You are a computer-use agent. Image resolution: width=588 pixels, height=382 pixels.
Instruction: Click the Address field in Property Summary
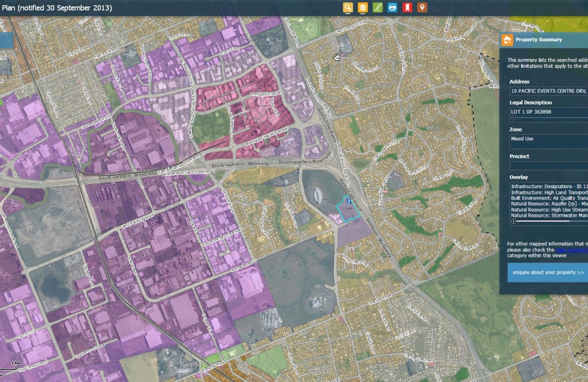click(x=548, y=91)
